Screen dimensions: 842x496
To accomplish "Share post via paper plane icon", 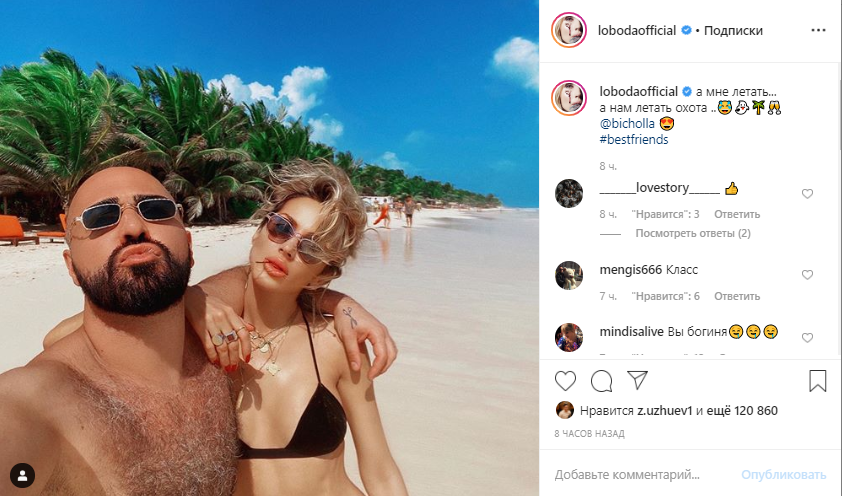I will coord(637,380).
